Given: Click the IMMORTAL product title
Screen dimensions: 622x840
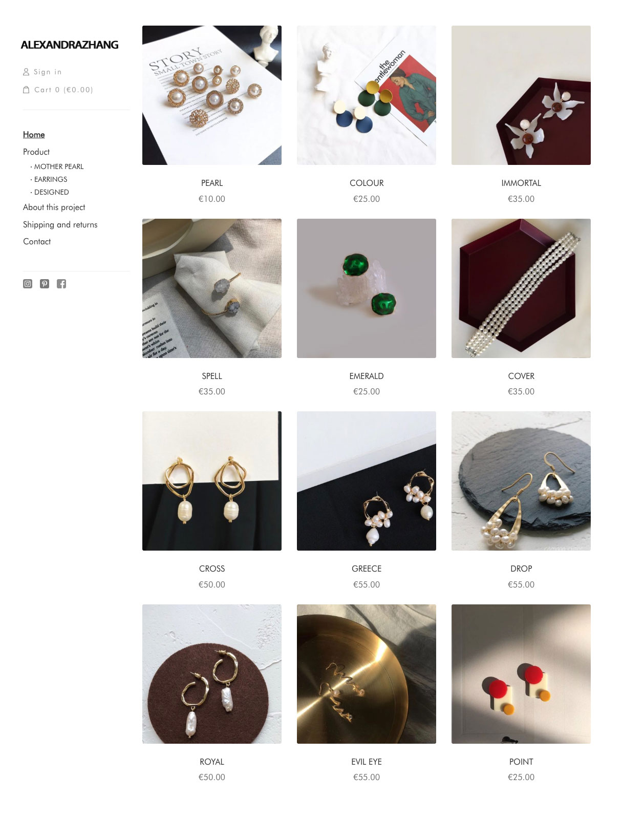Looking at the screenshot, I should click(521, 183).
